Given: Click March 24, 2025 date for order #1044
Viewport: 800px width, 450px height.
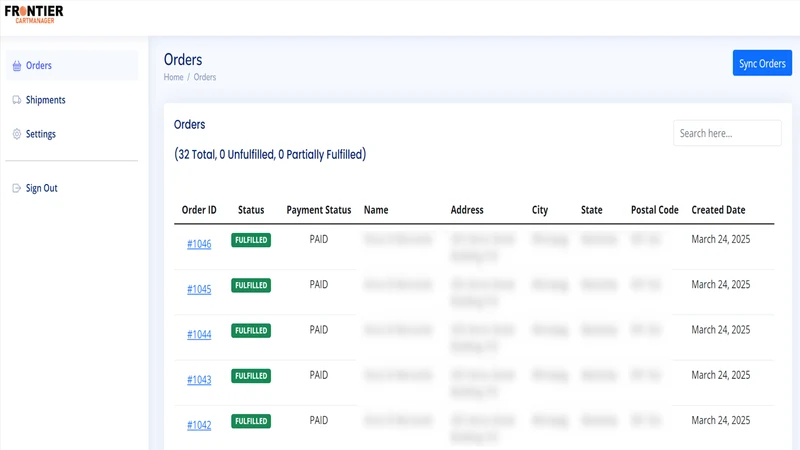Looking at the screenshot, I should point(720,330).
